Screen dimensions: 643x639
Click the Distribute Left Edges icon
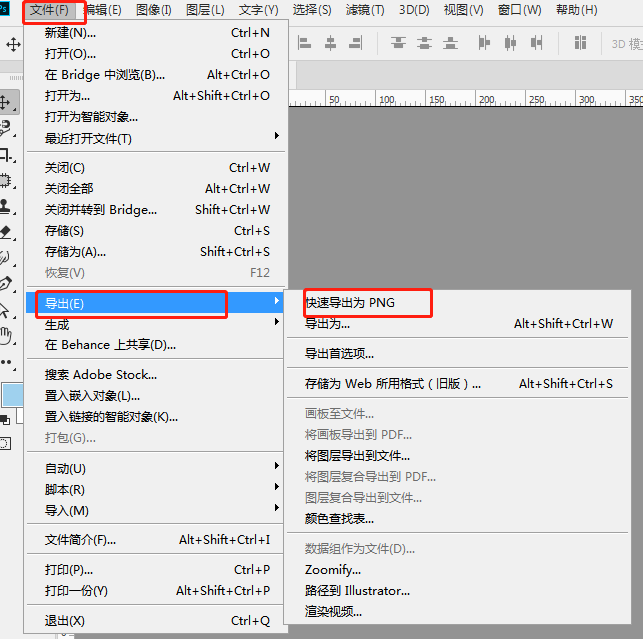[x=484, y=43]
